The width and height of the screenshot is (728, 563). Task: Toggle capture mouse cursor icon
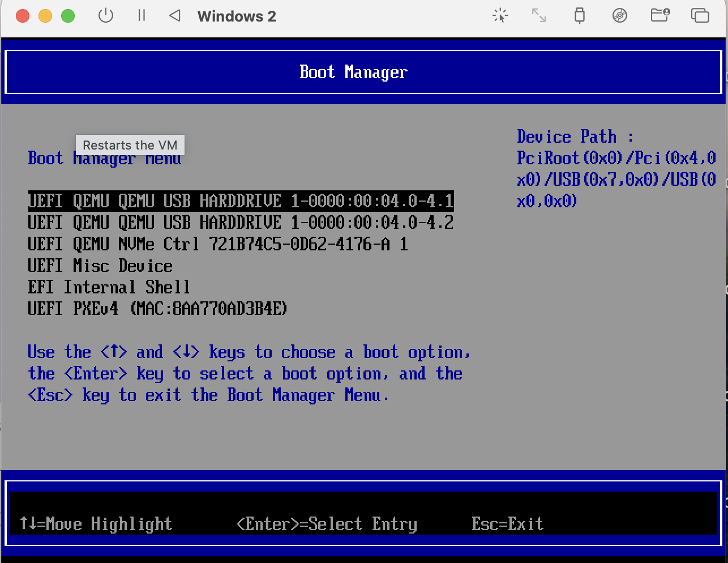click(x=500, y=16)
